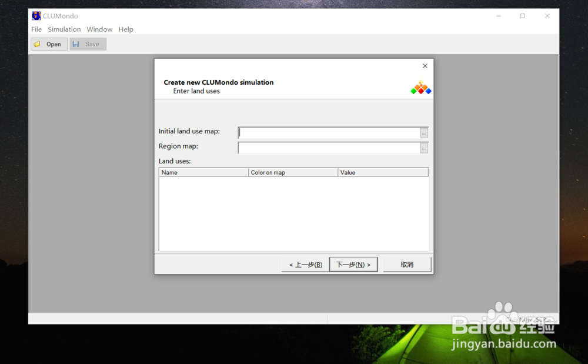Open the Window menu

[x=99, y=29]
